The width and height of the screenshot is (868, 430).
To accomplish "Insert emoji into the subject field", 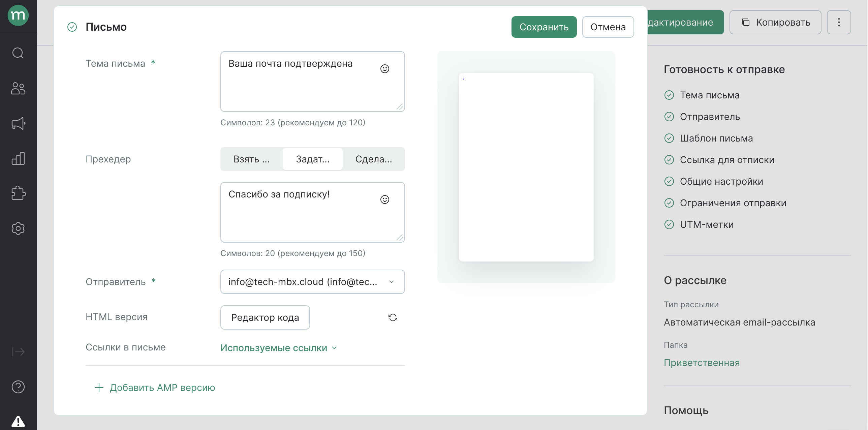I will point(385,69).
